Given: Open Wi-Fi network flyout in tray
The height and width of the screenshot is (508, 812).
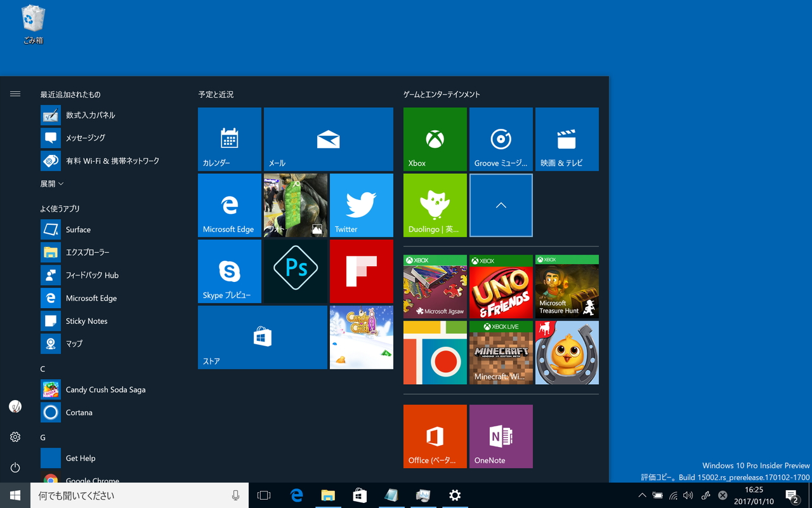Looking at the screenshot, I should [673, 495].
